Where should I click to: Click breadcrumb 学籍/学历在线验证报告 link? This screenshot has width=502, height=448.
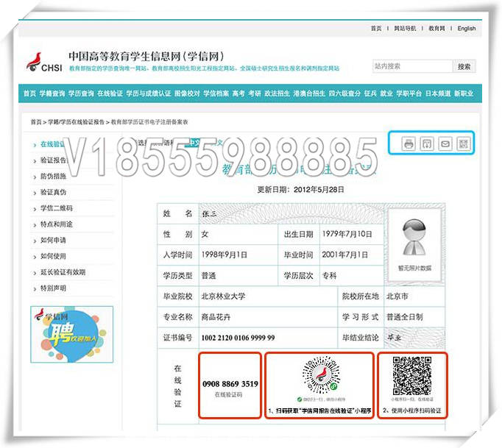[x=77, y=122]
